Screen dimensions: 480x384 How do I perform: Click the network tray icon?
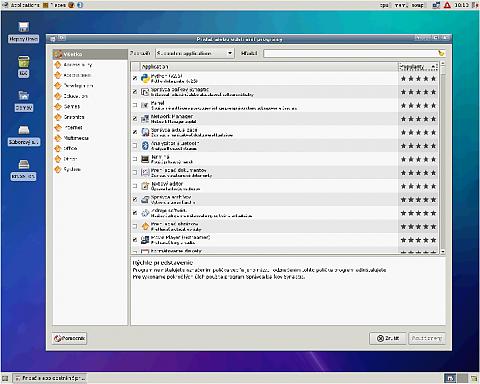point(436,5)
